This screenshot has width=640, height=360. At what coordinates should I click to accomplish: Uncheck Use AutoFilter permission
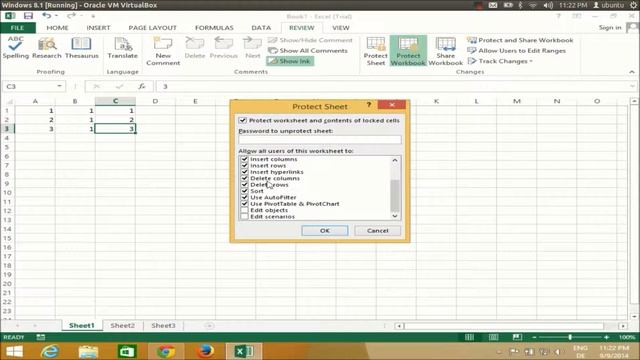(x=244, y=197)
